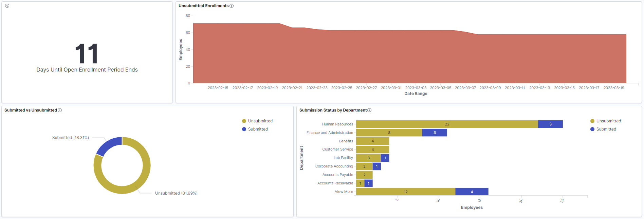Image resolution: width=644 pixels, height=219 pixels.
Task: Click the blue Submitted swatch in donut legend
Action: [244, 129]
